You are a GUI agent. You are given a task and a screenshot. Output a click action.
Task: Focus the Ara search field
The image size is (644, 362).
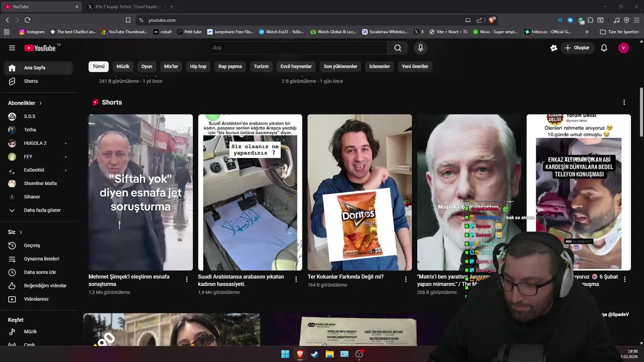pyautogui.click(x=297, y=48)
